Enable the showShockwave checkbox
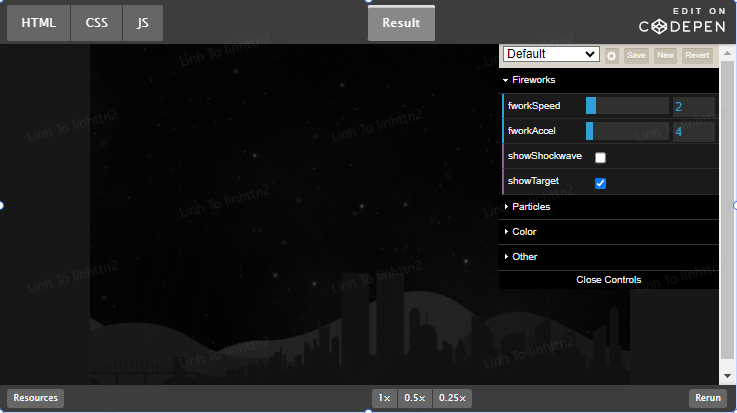The image size is (737, 413). tap(600, 157)
